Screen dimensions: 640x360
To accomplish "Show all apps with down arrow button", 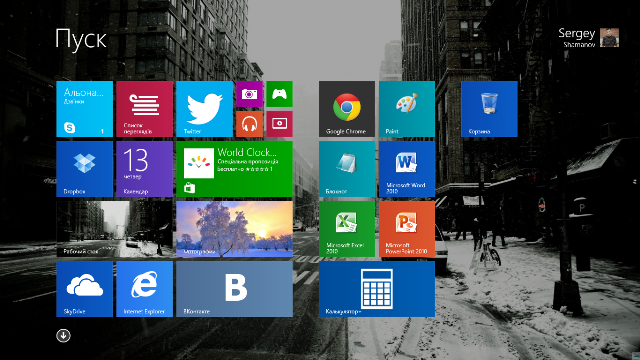I will click(x=63, y=336).
